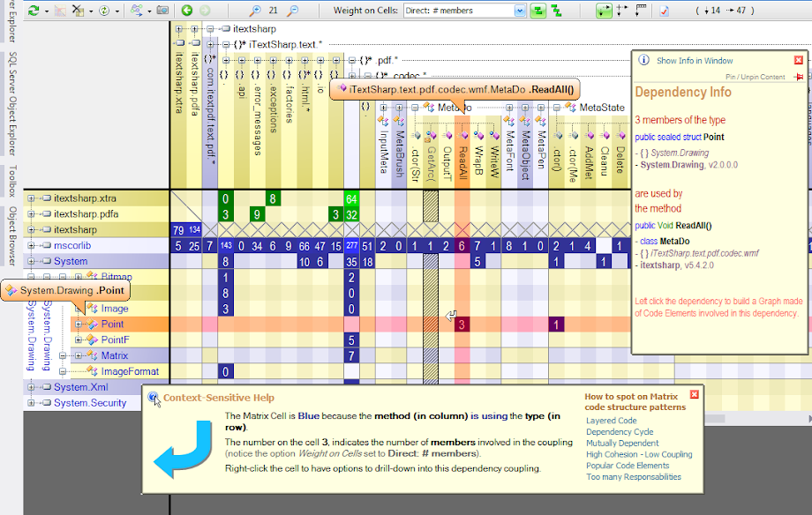Select the ImageFormat type row

pyautogui.click(x=120, y=371)
